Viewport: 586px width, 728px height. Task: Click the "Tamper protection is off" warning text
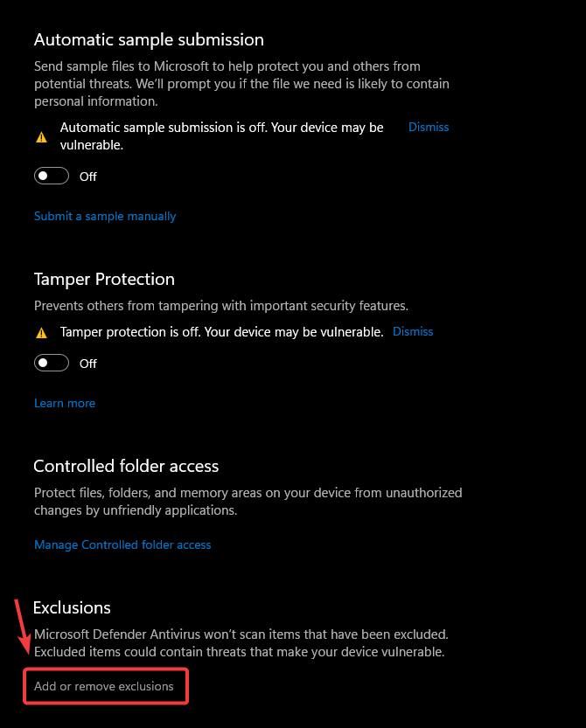(x=221, y=332)
